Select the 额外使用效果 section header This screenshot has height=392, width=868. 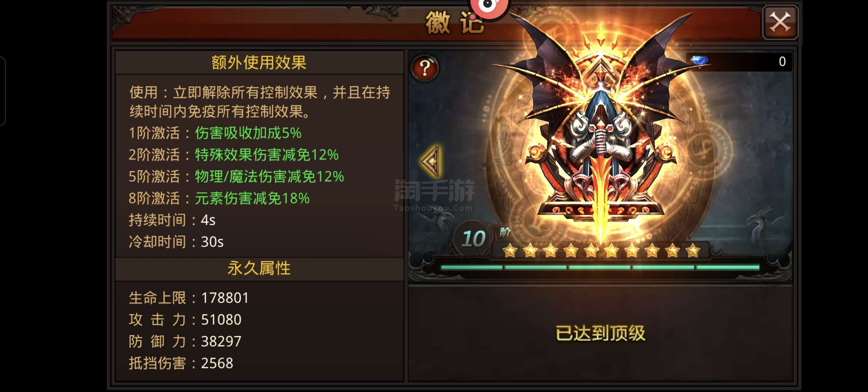coord(259,62)
